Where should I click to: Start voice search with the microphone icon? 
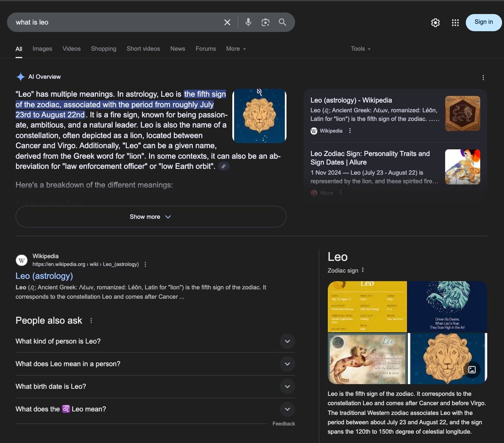coord(248,22)
